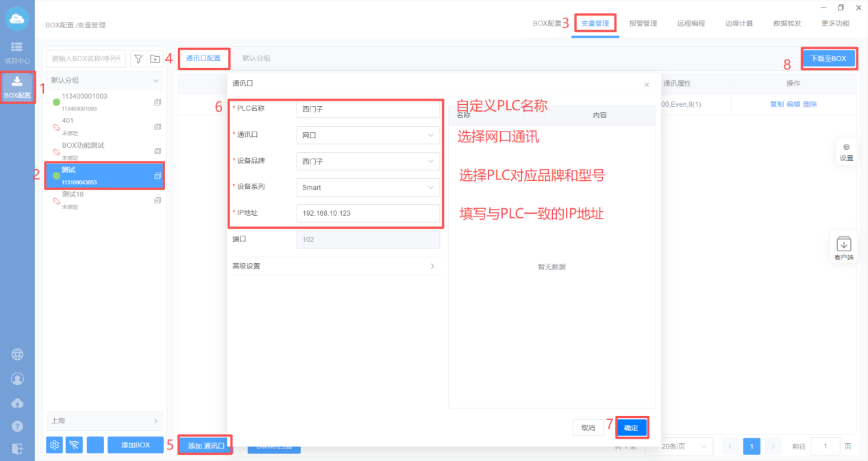
Task: Click the 确定 button in the dialog
Action: pyautogui.click(x=631, y=427)
